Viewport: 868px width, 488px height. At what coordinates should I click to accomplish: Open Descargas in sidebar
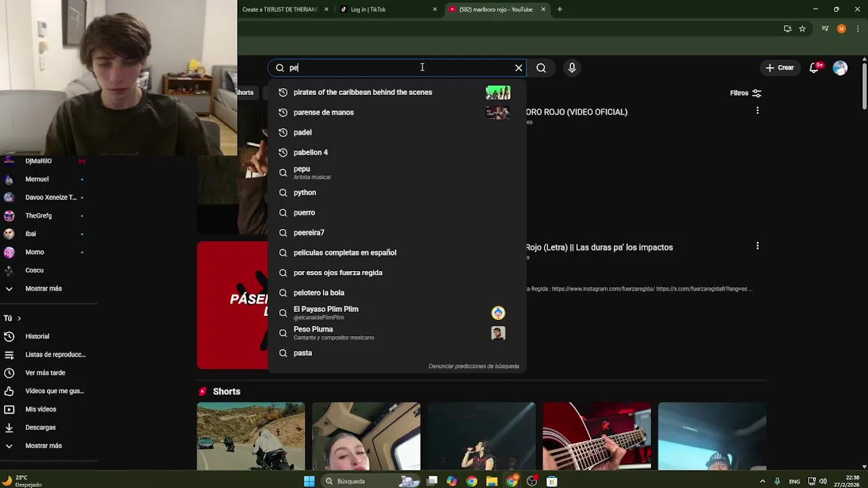click(x=44, y=428)
